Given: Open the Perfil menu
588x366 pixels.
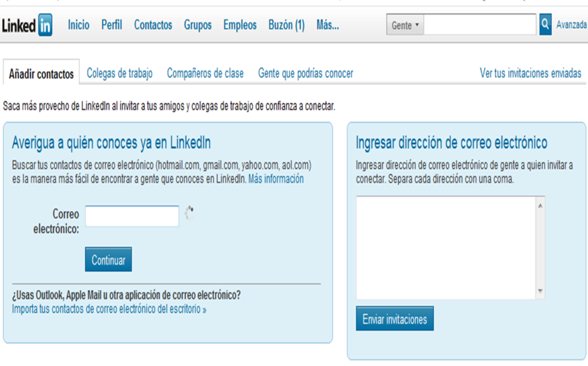Looking at the screenshot, I should [112, 25].
